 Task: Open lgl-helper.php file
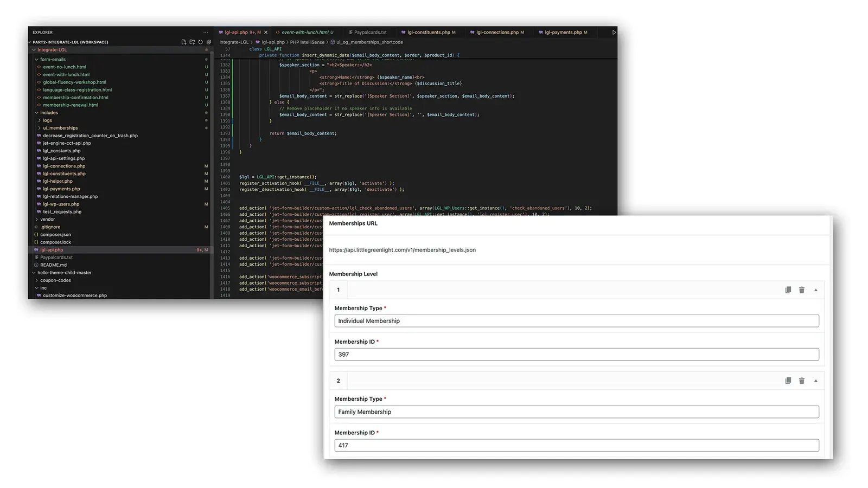[58, 181]
